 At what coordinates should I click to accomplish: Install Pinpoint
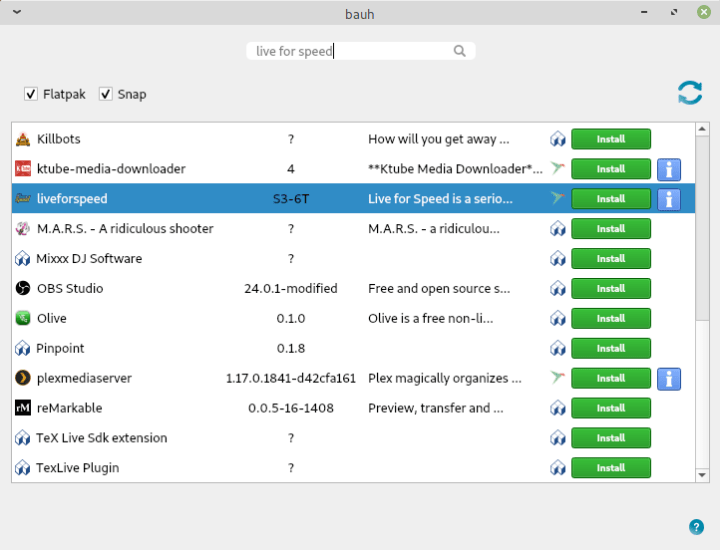click(611, 348)
